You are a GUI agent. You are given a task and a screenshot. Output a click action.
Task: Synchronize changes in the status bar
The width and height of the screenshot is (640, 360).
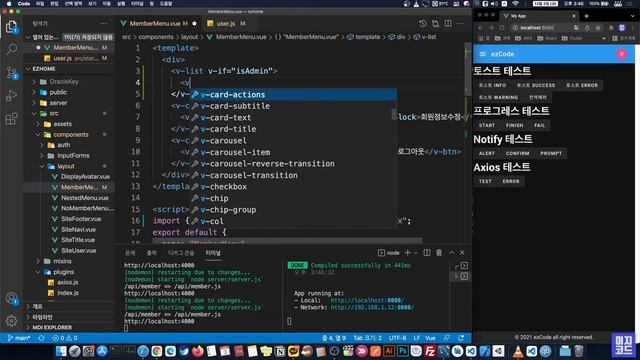click(x=41, y=338)
